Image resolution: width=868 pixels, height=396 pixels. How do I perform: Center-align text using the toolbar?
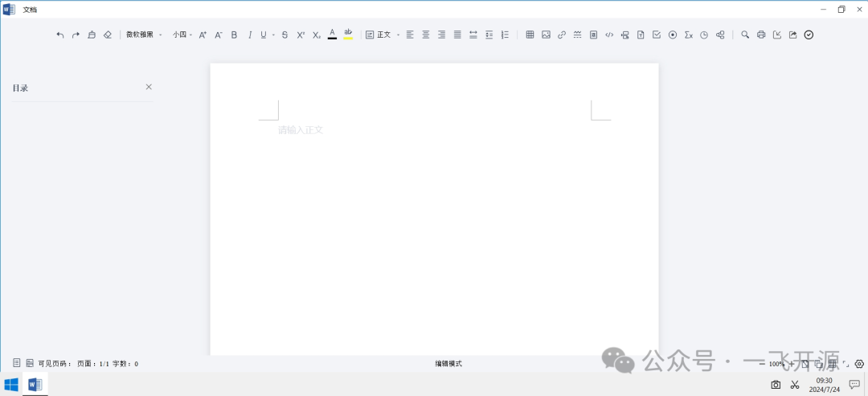426,35
